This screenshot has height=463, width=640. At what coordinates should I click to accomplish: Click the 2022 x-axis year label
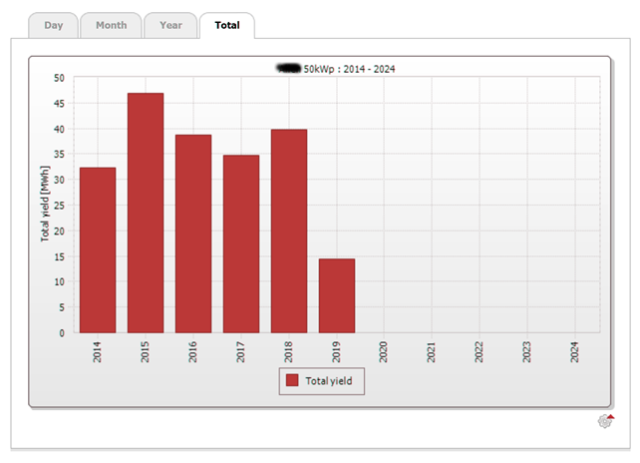pyautogui.click(x=481, y=350)
